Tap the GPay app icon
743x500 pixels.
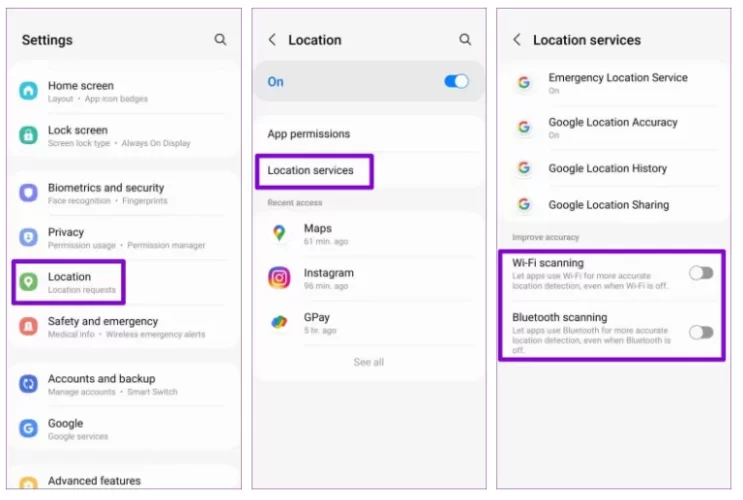pos(279,322)
